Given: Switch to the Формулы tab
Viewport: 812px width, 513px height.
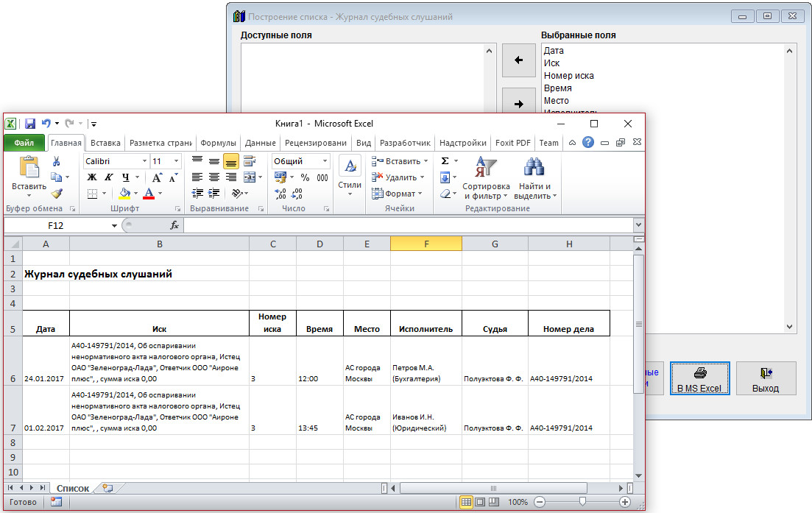Looking at the screenshot, I should click(x=218, y=143).
